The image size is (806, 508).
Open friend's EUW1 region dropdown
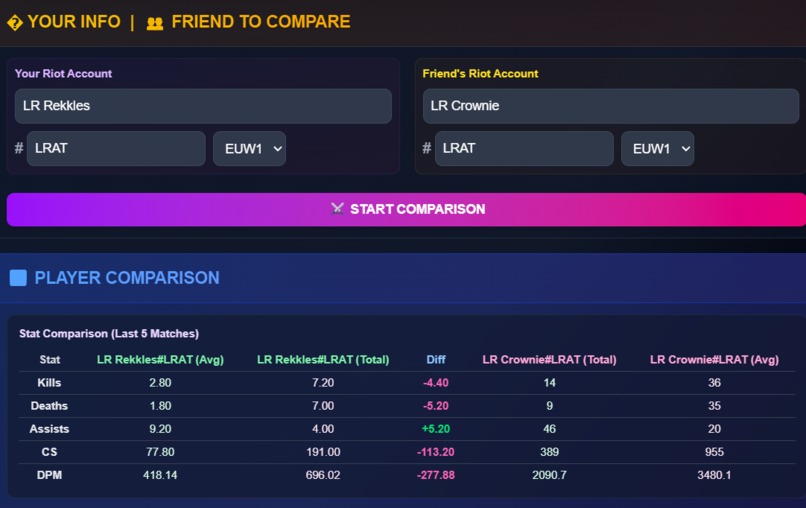[657, 149]
